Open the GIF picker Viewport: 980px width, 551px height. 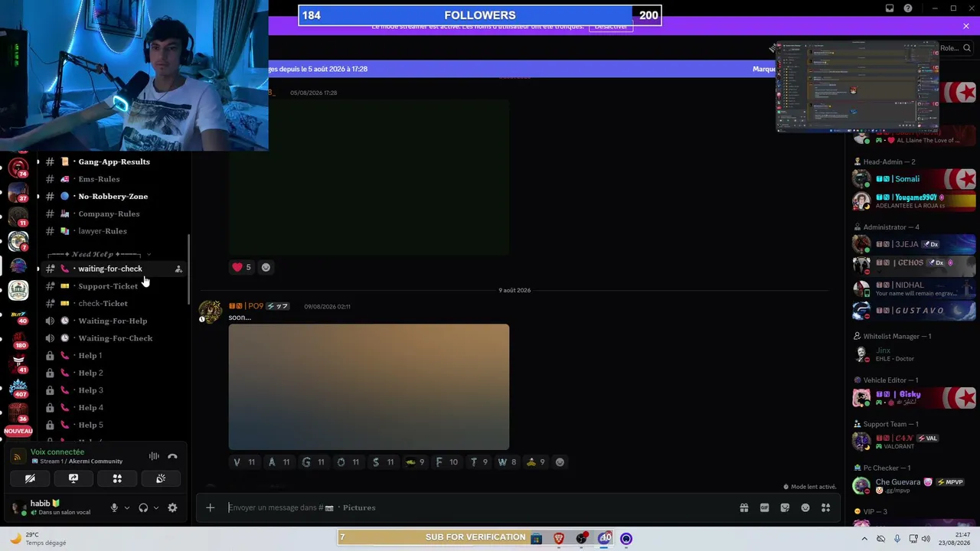(x=764, y=507)
